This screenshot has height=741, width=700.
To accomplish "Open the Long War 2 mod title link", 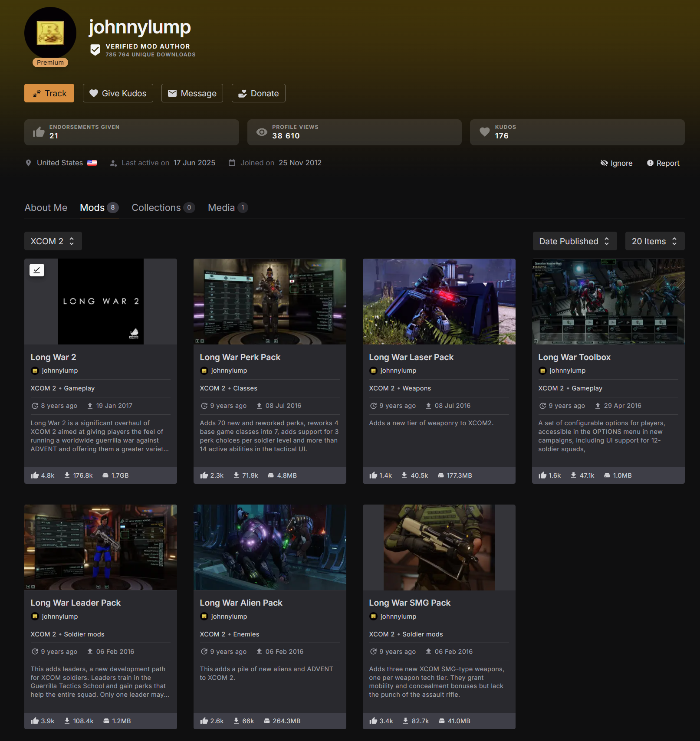I will point(53,357).
